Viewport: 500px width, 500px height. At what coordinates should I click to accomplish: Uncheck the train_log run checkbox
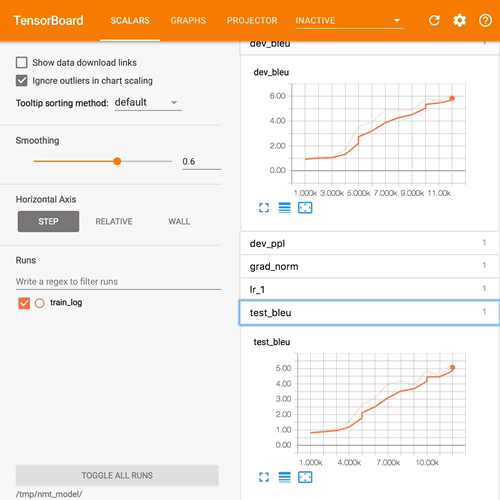[x=24, y=303]
